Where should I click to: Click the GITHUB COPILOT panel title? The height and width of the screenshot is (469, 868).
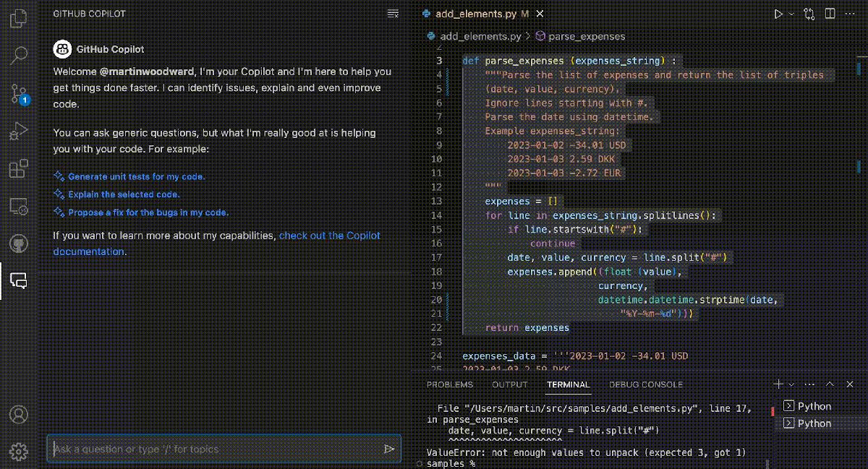(x=90, y=14)
